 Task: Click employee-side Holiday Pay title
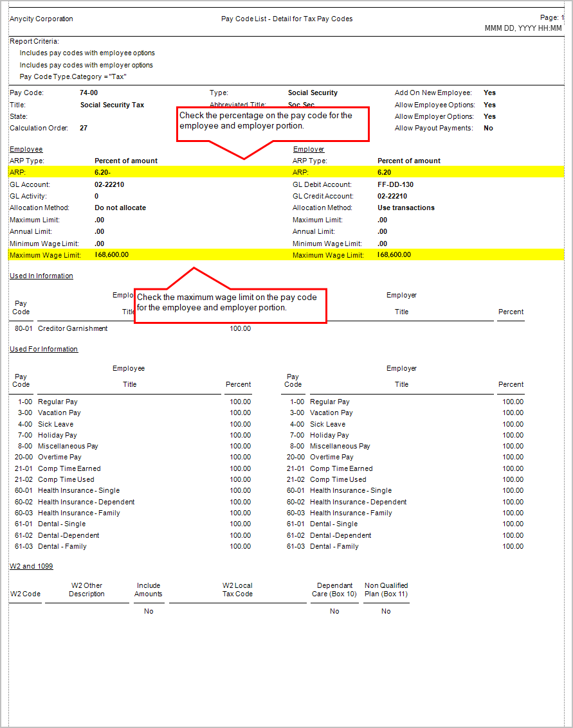[x=58, y=436]
